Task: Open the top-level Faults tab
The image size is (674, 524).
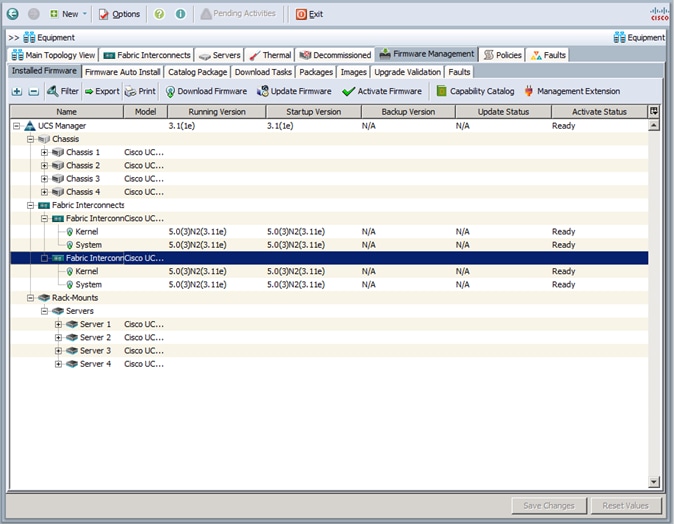Action: 548,55
